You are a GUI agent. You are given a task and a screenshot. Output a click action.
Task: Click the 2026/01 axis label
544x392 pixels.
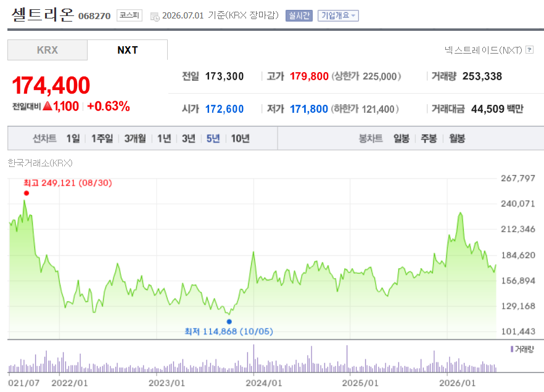[x=457, y=383]
